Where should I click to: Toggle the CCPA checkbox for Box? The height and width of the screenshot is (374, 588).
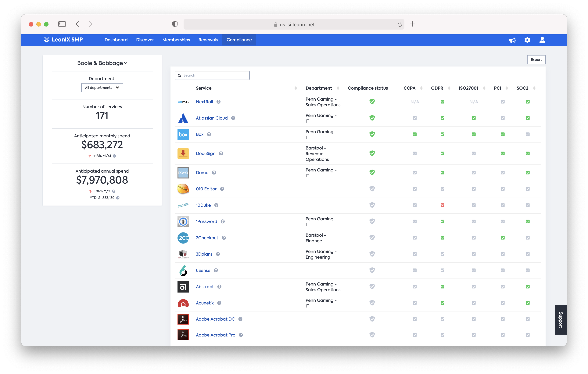click(415, 134)
